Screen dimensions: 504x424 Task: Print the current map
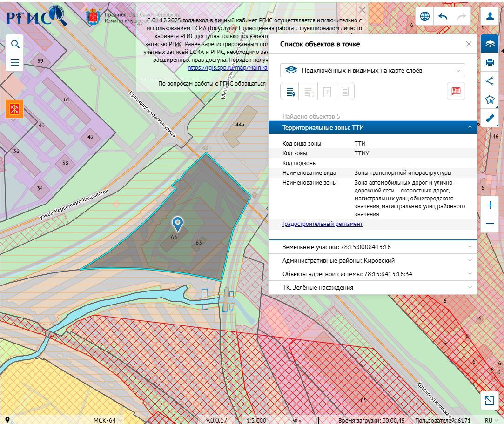pos(490,62)
